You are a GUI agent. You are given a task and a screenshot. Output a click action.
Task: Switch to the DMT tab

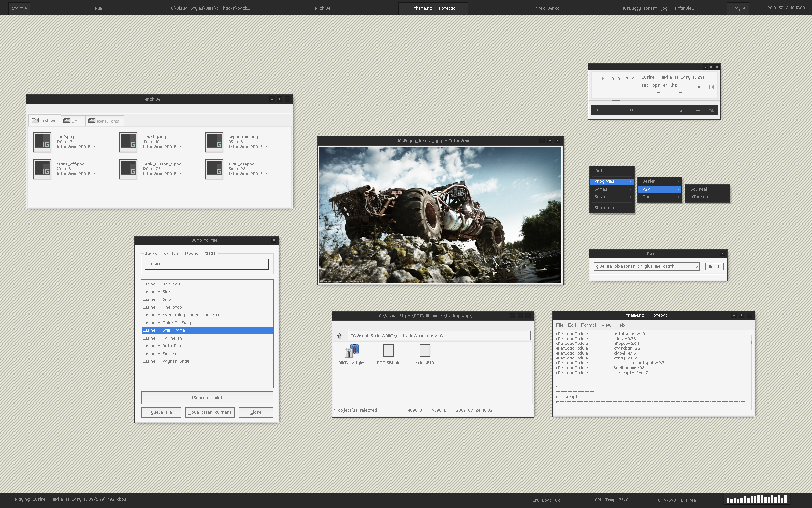tap(72, 121)
